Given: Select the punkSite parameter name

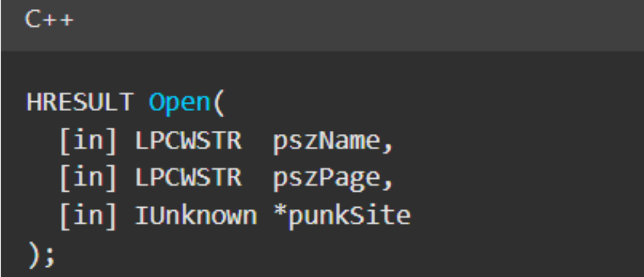Looking at the screenshot, I should pos(349,217).
